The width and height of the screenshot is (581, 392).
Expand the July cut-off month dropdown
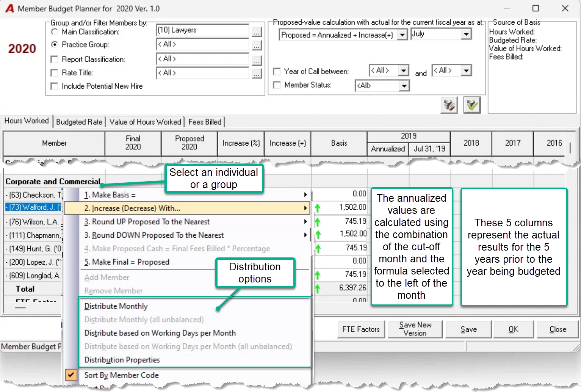click(x=466, y=34)
